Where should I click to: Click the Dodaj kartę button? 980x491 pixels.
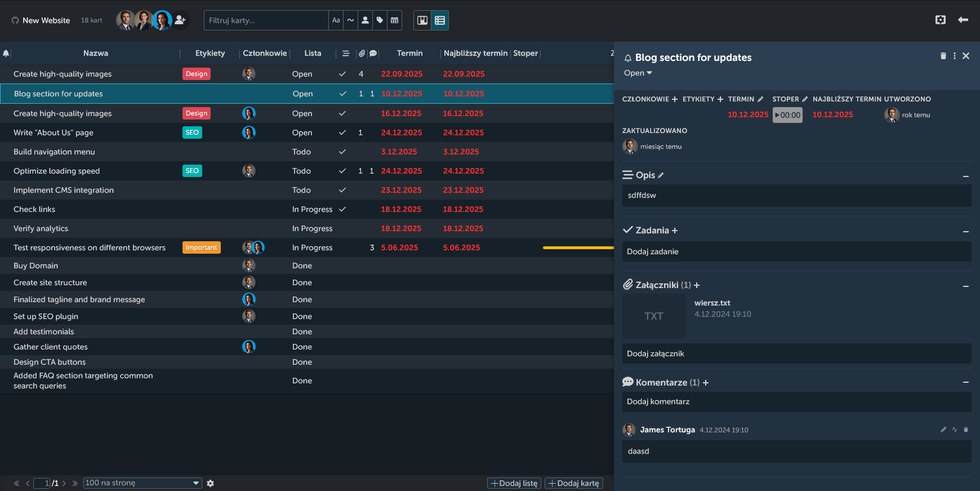point(574,483)
